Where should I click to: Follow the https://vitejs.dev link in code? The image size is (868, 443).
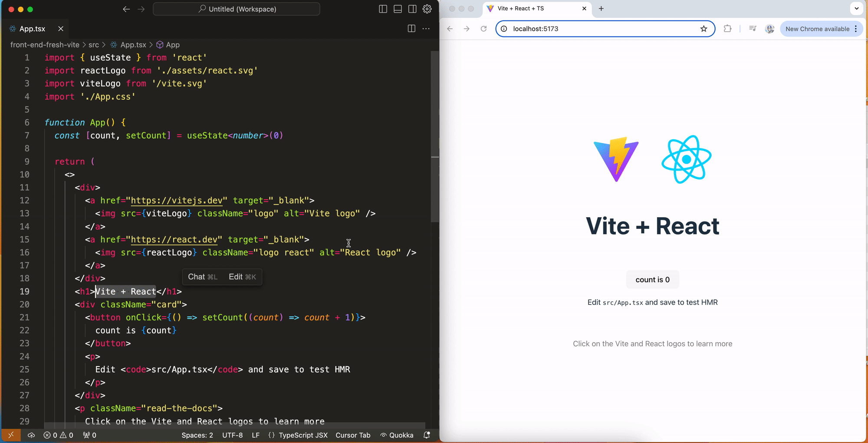tap(177, 201)
